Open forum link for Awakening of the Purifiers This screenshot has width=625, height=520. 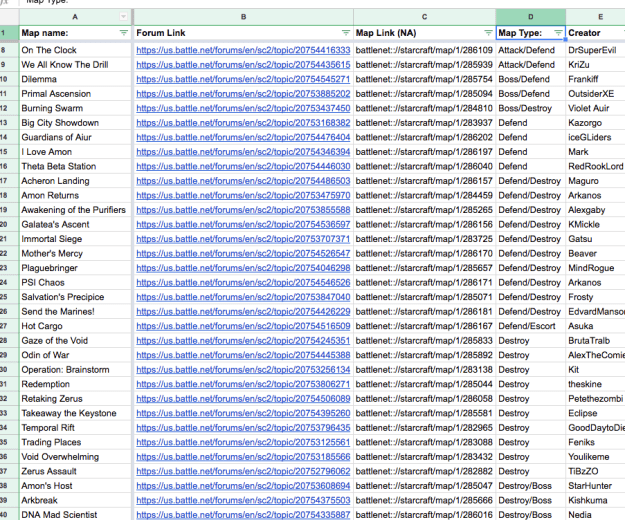[x=243, y=210]
